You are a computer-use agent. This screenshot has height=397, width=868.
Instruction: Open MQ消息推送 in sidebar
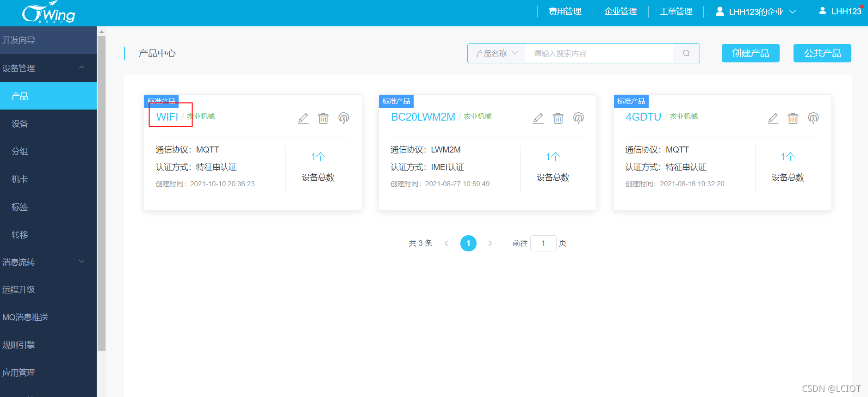[x=48, y=318]
